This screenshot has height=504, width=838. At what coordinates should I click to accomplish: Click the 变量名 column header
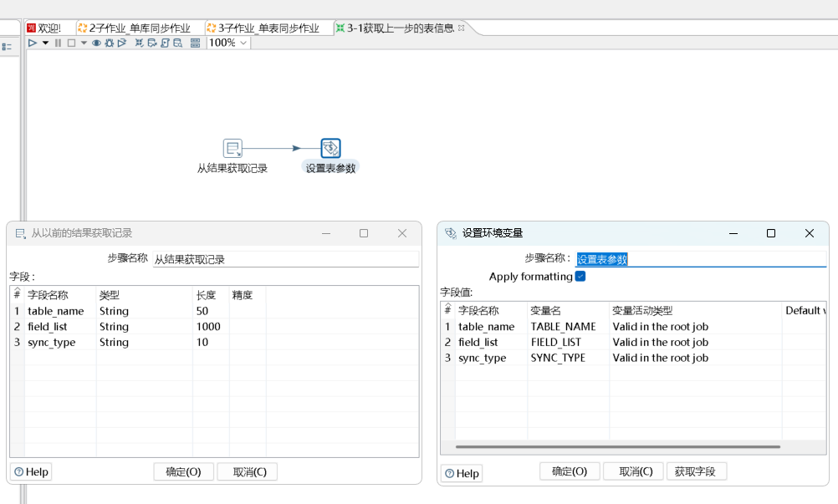545,311
